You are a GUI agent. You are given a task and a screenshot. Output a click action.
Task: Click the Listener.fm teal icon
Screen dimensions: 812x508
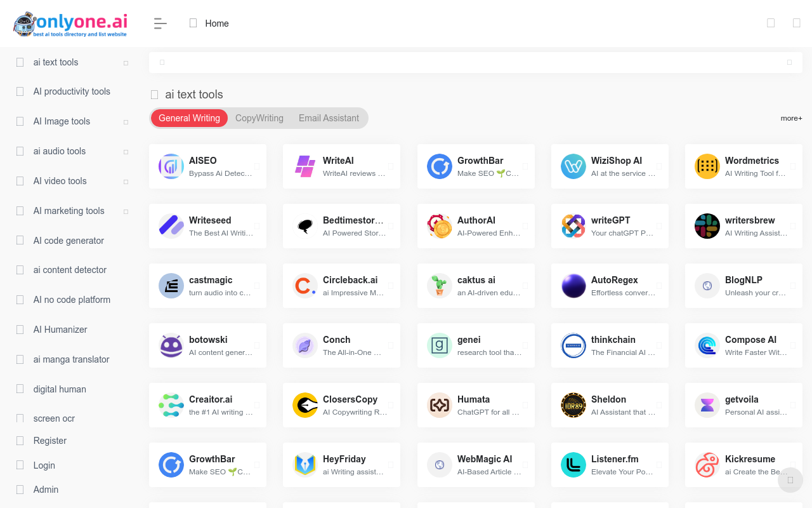click(573, 465)
